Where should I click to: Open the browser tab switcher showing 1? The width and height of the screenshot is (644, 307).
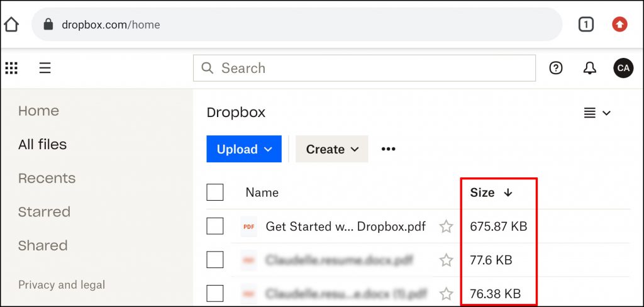586,25
